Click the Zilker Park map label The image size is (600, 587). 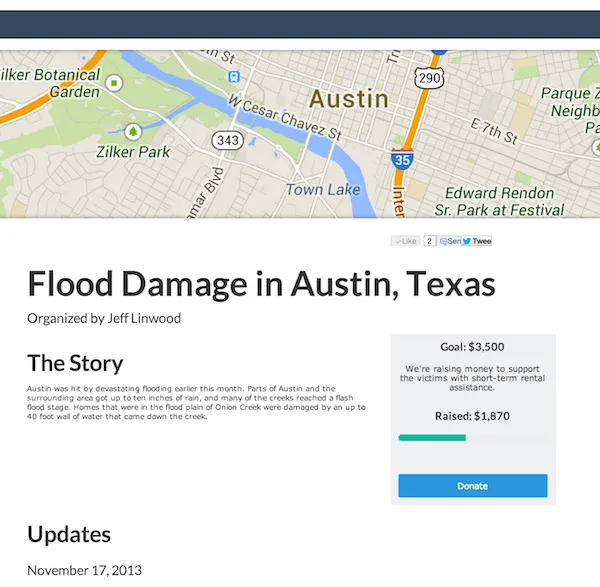coord(133,152)
